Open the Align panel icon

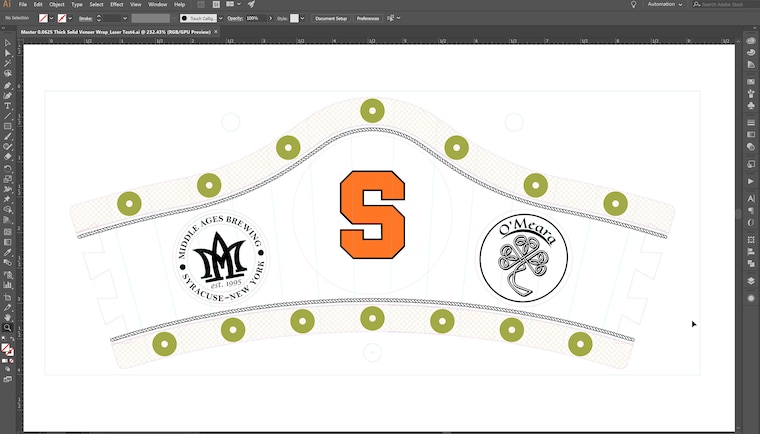pos(751,252)
